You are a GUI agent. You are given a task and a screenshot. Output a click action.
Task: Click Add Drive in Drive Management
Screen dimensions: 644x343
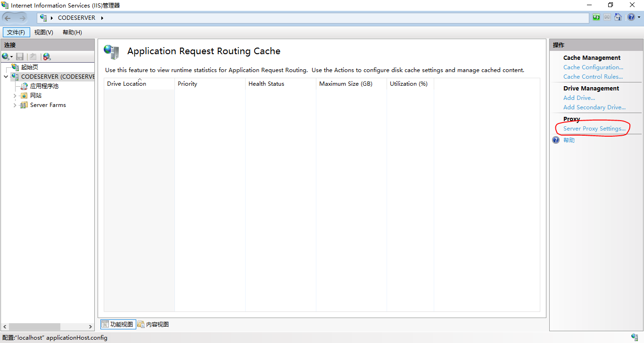pos(579,98)
